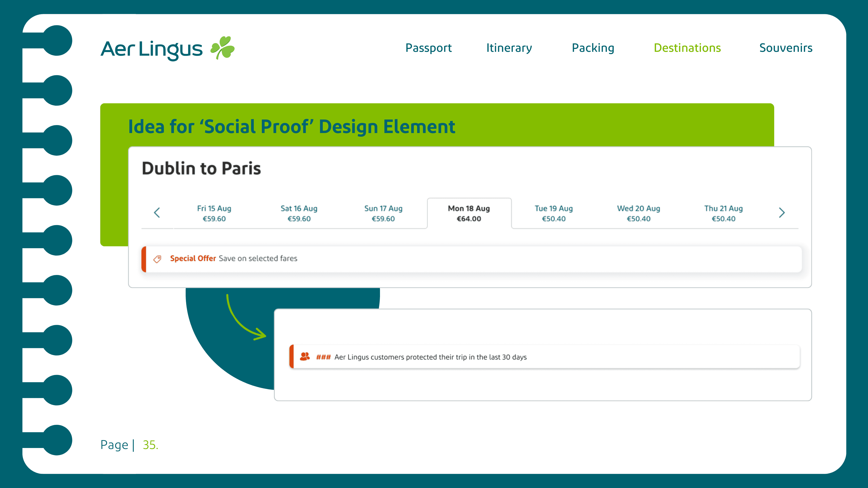
Task: Click the Special Offer save banner
Action: pyautogui.click(x=472, y=259)
